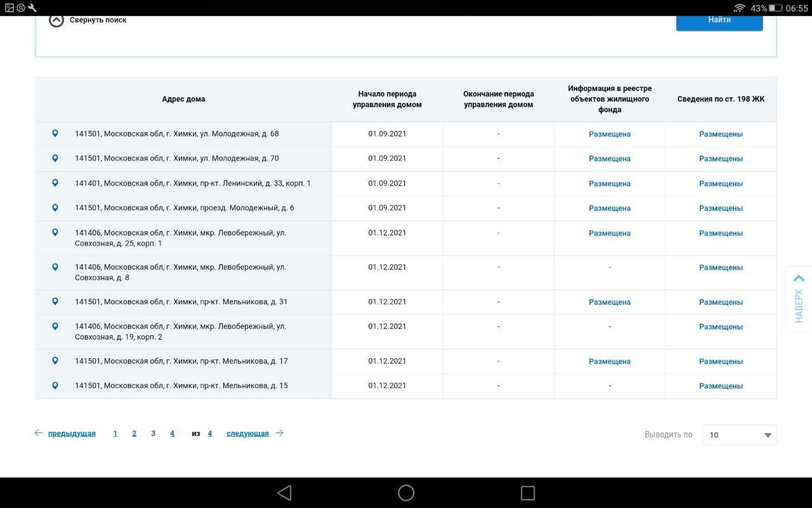
Task: Click map pin for пр-кт. Мельникова, д. 15
Action: [55, 385]
